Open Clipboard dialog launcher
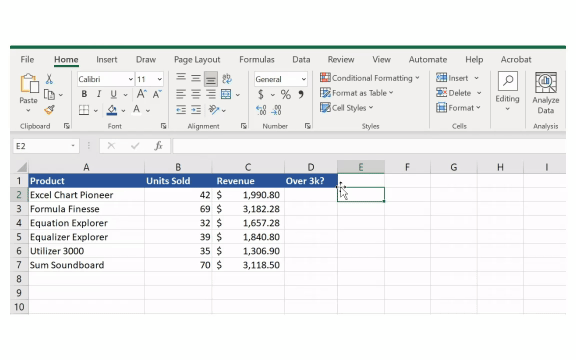This screenshot has width=576, height=360. click(x=66, y=126)
